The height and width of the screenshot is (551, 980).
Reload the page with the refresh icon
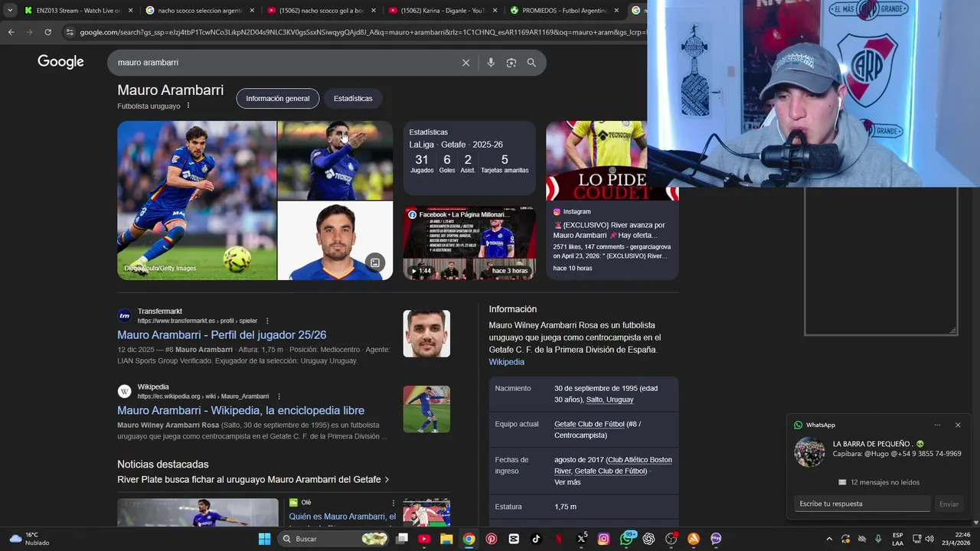tap(47, 32)
